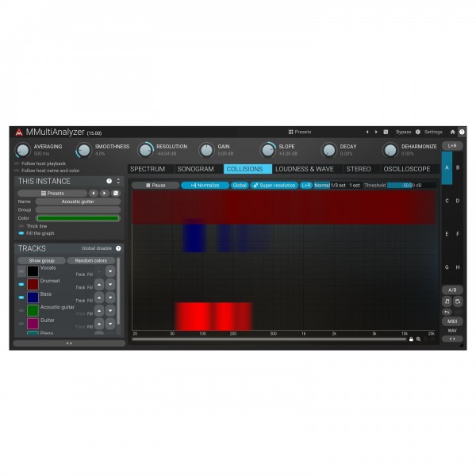
Task: Move the Acoustic guitar track up
Action: point(99,310)
